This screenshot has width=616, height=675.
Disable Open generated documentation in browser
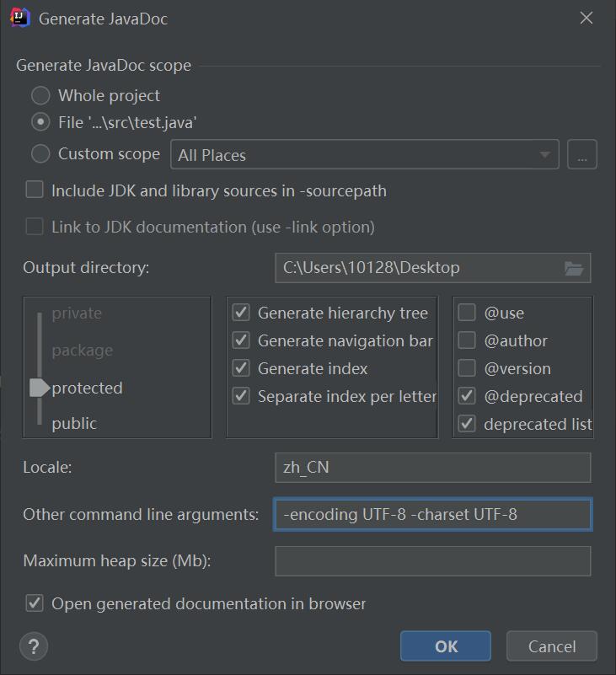click(x=35, y=603)
